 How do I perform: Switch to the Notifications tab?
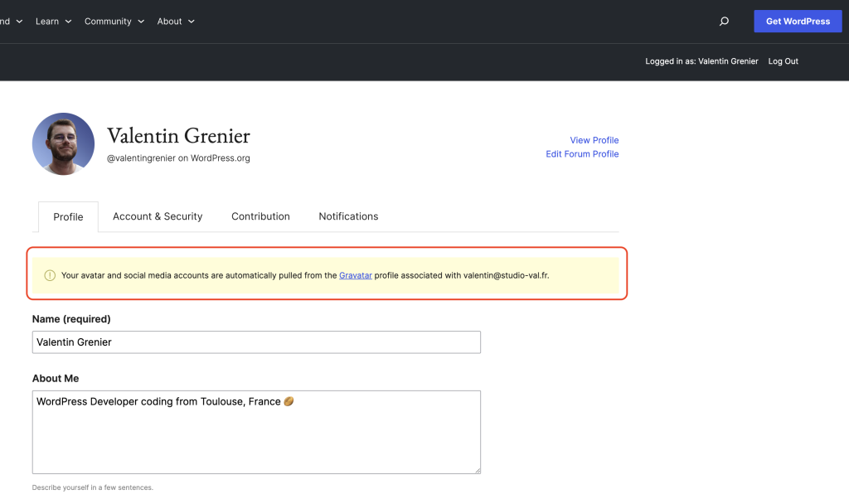(x=348, y=216)
